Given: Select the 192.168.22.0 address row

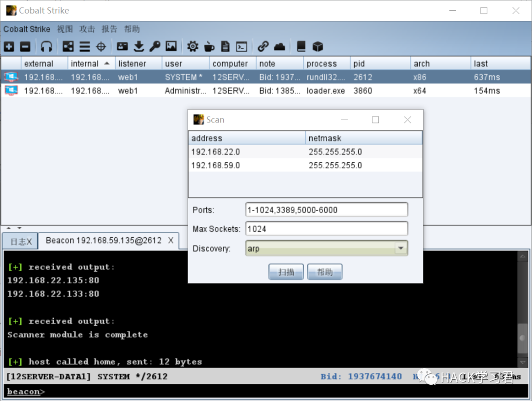Looking at the screenshot, I should [305, 152].
